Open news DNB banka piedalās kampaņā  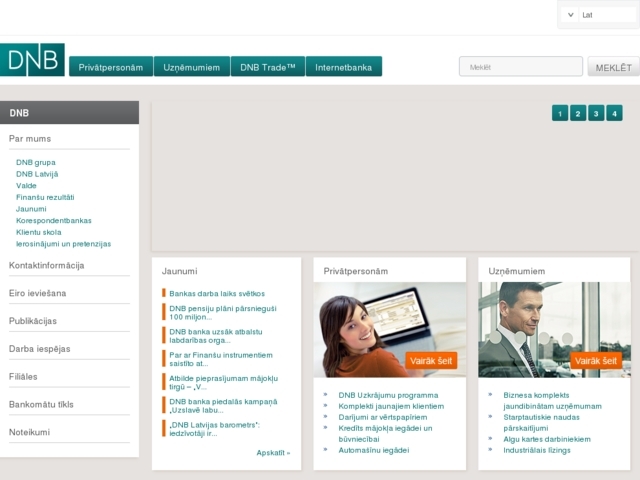tap(223, 406)
